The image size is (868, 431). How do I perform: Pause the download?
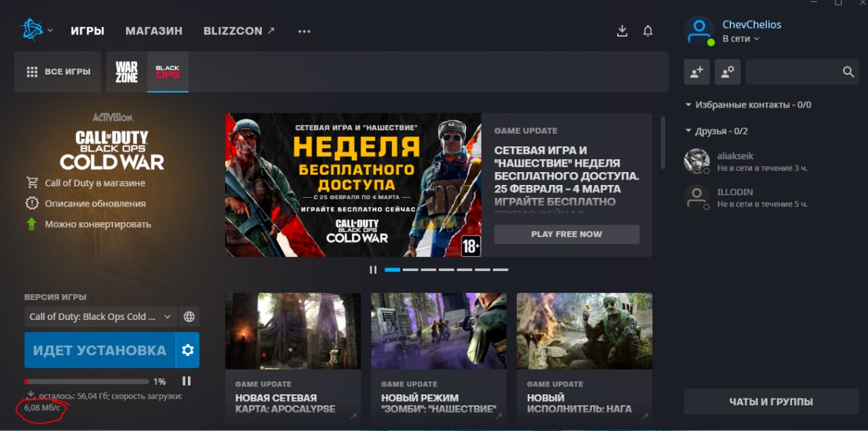[186, 382]
